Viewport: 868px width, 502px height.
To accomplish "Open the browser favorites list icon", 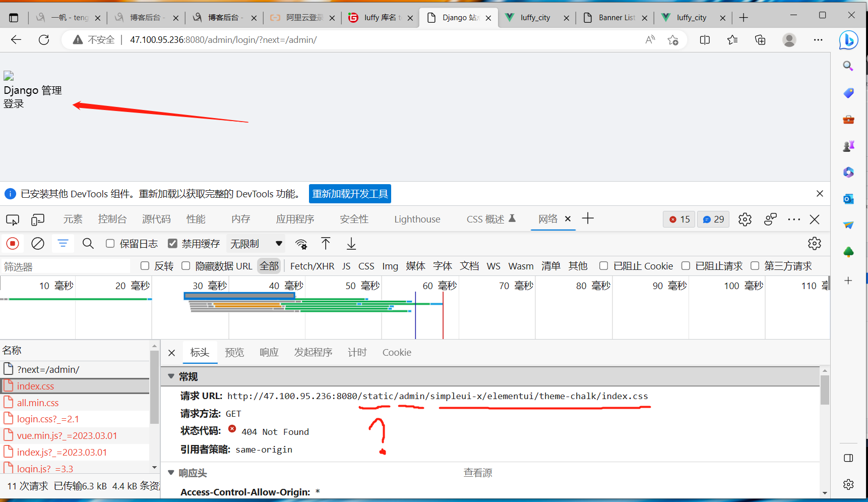I will [x=732, y=40].
